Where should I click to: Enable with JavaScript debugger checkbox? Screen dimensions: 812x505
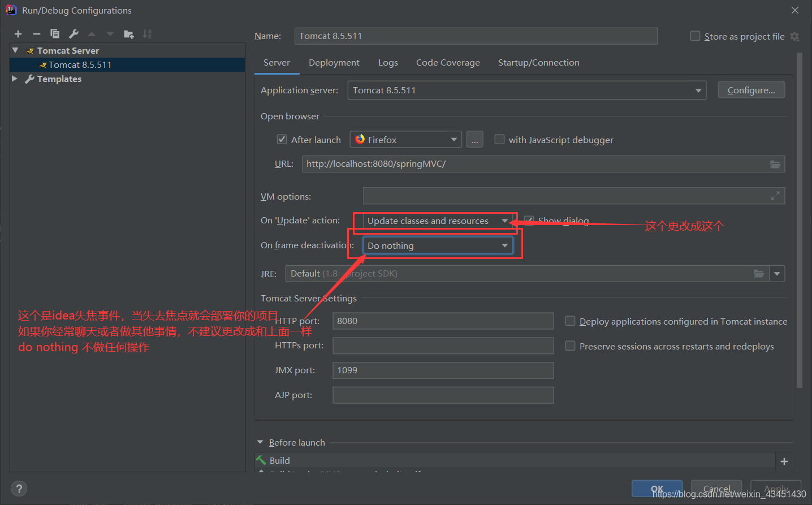pyautogui.click(x=499, y=139)
